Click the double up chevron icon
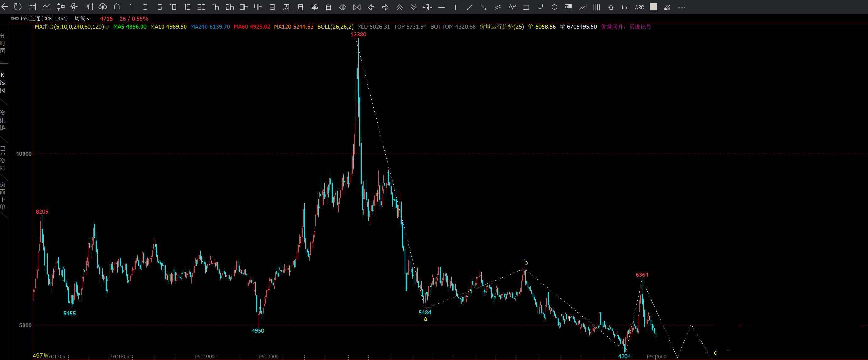Screen dimensions: 868x360 coord(399,7)
